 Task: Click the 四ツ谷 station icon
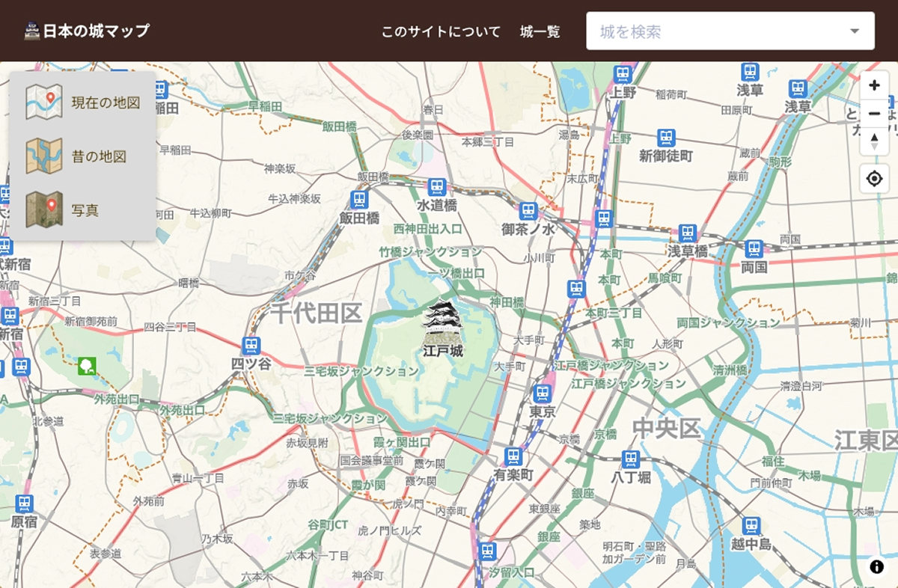(x=251, y=346)
